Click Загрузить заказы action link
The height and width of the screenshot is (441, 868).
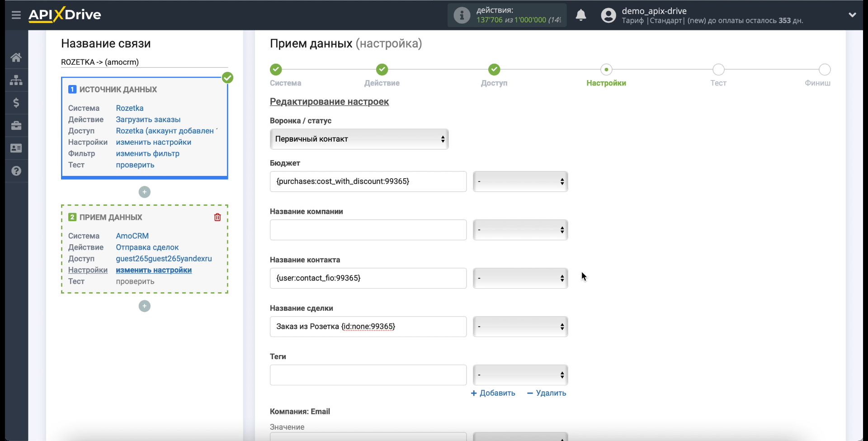148,119
